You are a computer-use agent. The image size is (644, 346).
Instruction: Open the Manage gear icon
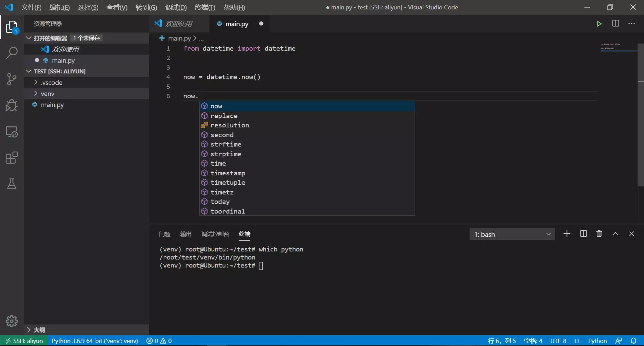[12, 321]
